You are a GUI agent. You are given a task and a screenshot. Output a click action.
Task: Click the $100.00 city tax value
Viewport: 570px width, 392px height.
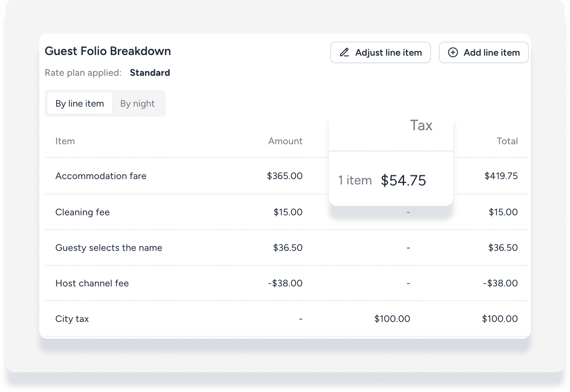point(392,319)
